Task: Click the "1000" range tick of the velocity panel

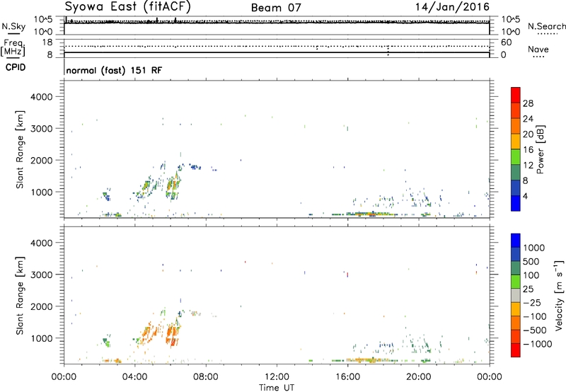Action: tap(42, 338)
